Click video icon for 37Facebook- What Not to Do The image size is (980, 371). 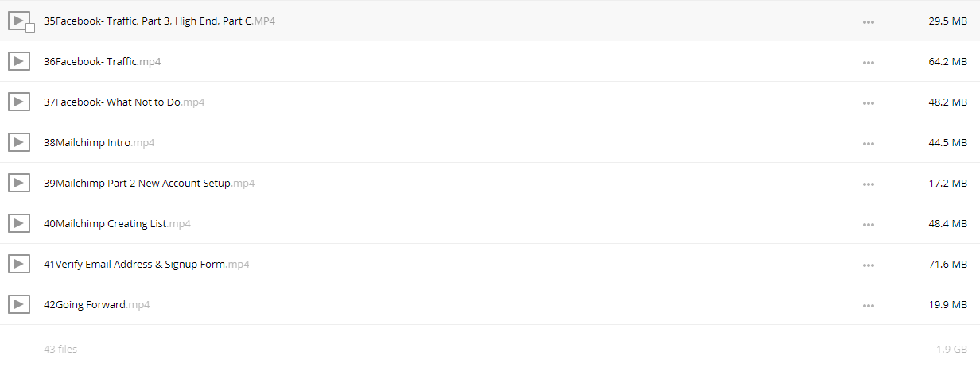tap(18, 102)
